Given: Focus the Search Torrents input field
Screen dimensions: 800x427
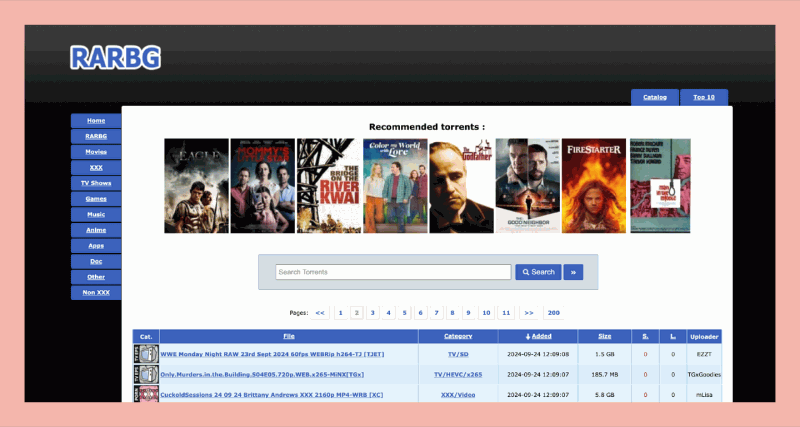Looking at the screenshot, I should [x=393, y=272].
